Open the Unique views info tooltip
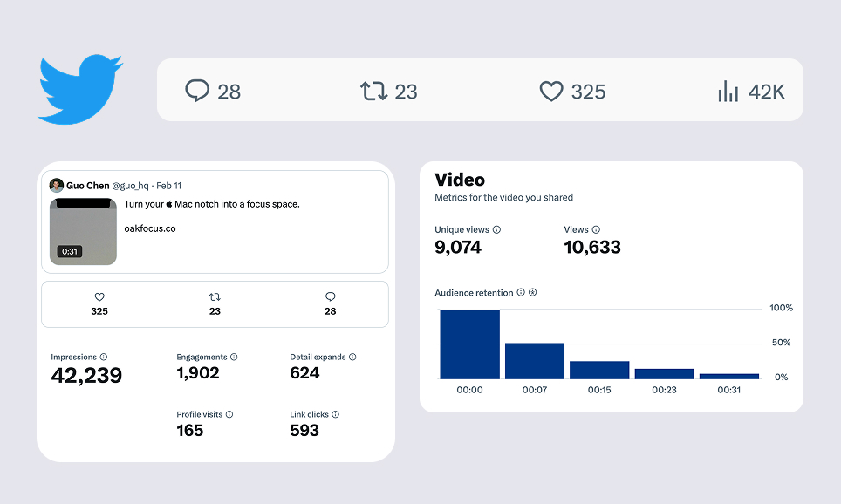 pos(496,229)
